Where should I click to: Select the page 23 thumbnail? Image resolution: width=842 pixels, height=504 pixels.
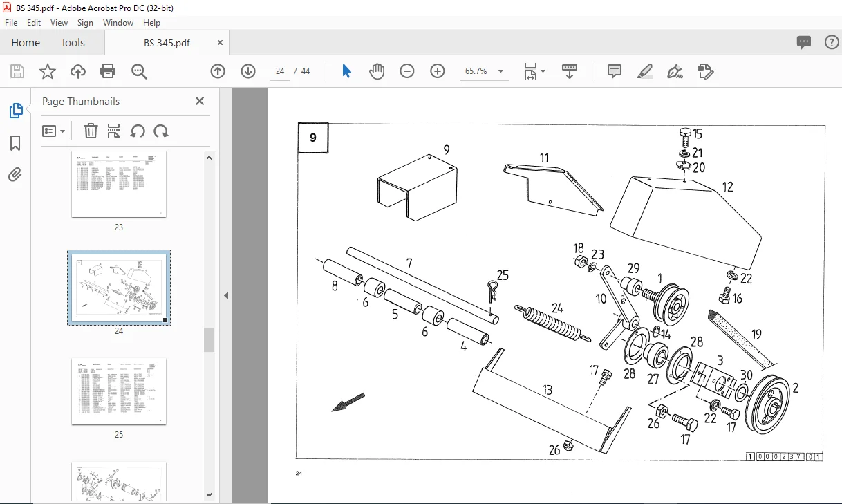(x=119, y=185)
